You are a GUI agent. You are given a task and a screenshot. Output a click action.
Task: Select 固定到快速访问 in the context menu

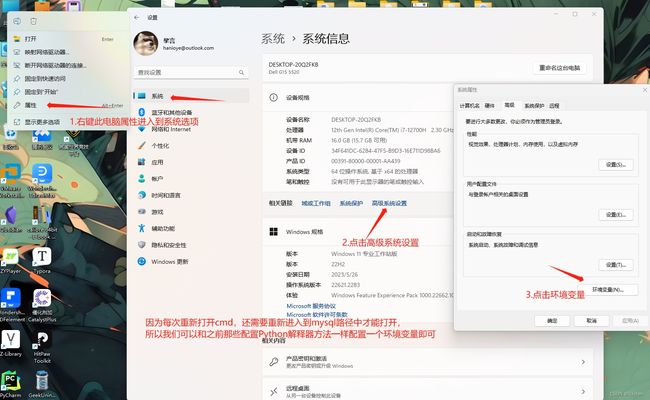[x=66, y=79]
